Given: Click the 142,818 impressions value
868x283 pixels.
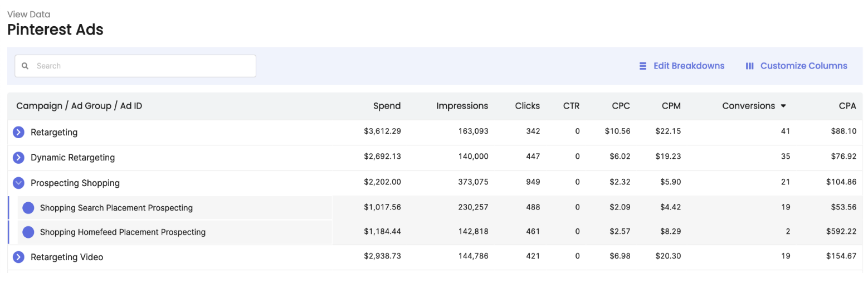Looking at the screenshot, I should pos(473,231).
